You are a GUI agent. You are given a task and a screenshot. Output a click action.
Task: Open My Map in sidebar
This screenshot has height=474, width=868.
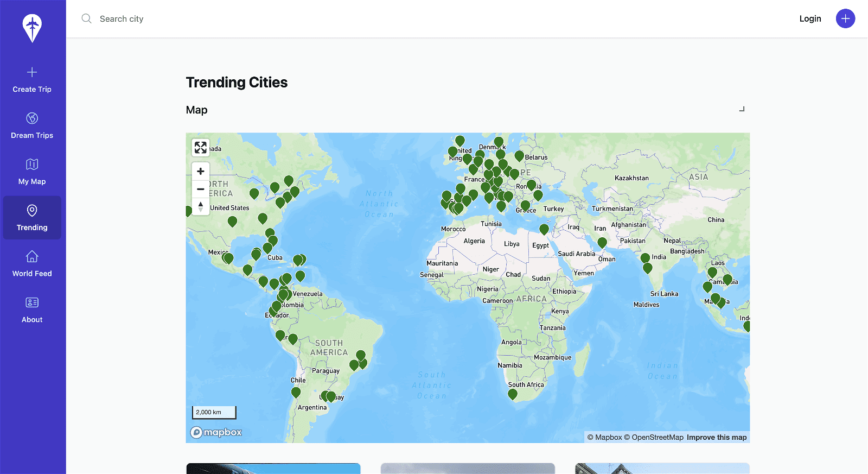click(x=32, y=172)
